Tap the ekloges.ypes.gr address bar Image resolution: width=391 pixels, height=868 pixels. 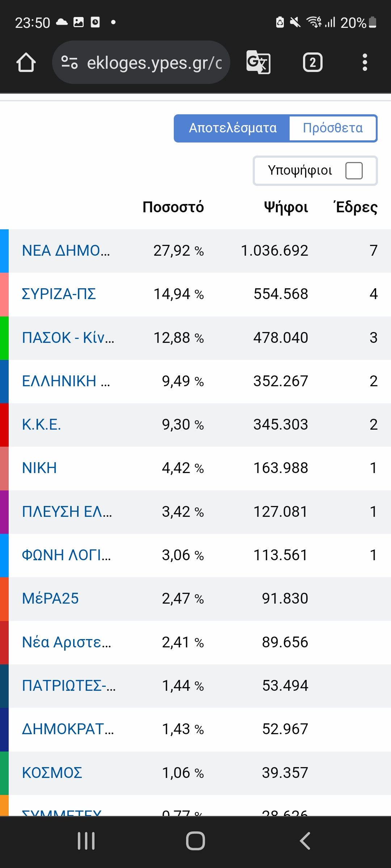click(154, 63)
